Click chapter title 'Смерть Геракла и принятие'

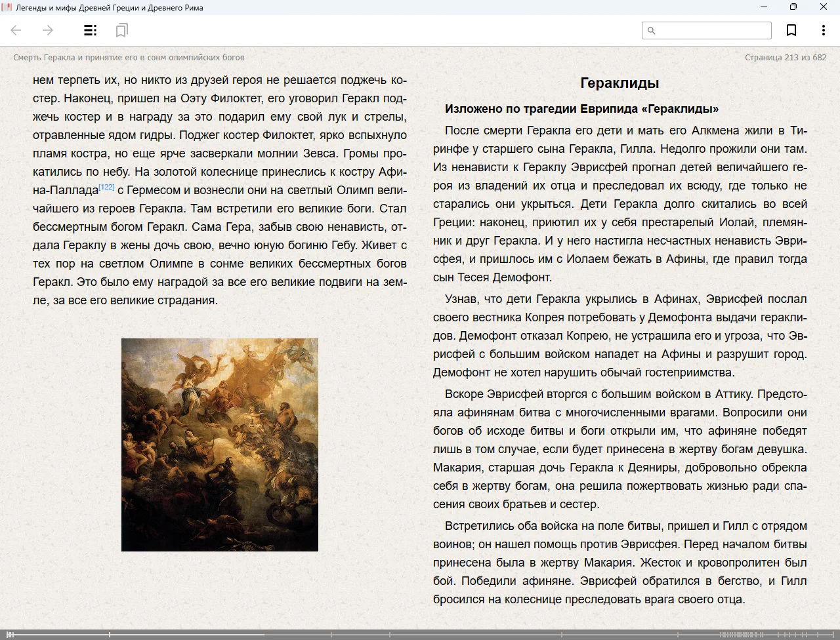click(x=129, y=58)
